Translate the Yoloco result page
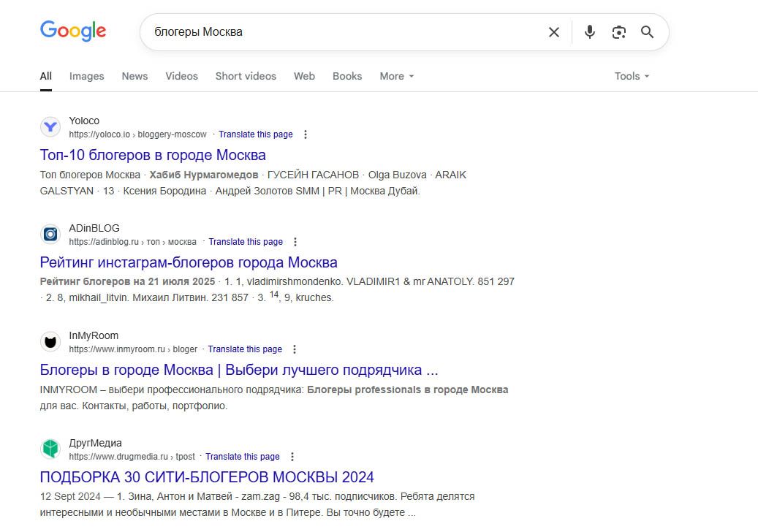This screenshot has width=758, height=532. click(x=256, y=134)
